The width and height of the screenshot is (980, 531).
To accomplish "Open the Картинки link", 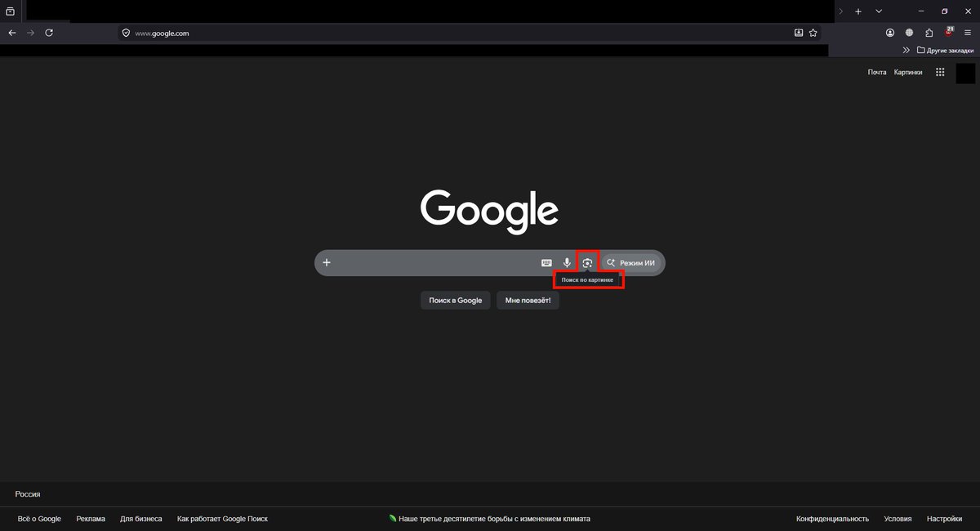I will pos(908,72).
